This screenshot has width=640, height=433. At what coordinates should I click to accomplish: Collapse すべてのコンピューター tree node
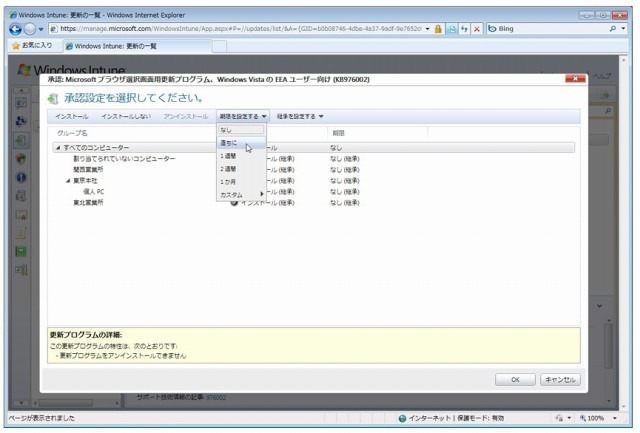tap(58, 147)
